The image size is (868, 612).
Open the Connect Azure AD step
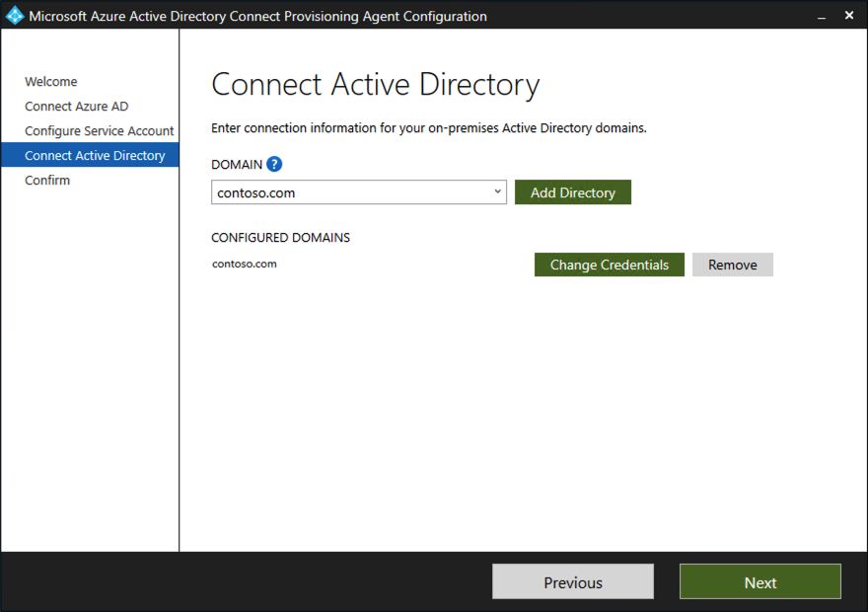(x=76, y=107)
